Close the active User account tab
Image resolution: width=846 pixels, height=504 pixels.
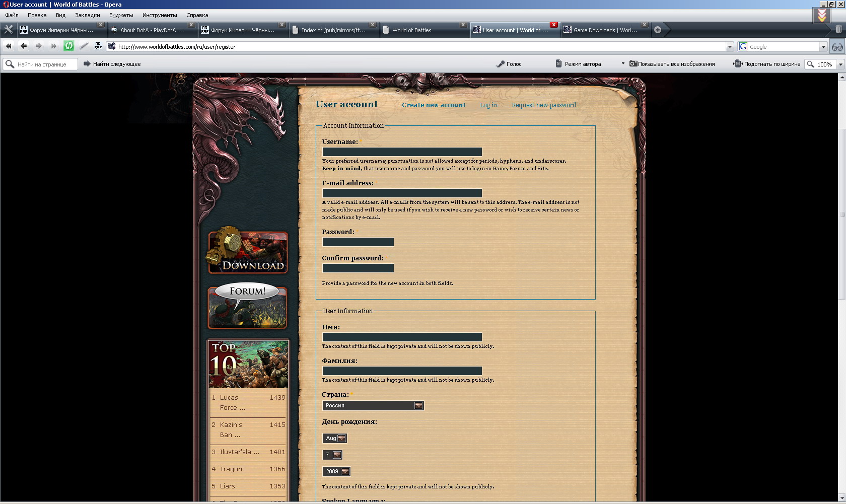(554, 25)
